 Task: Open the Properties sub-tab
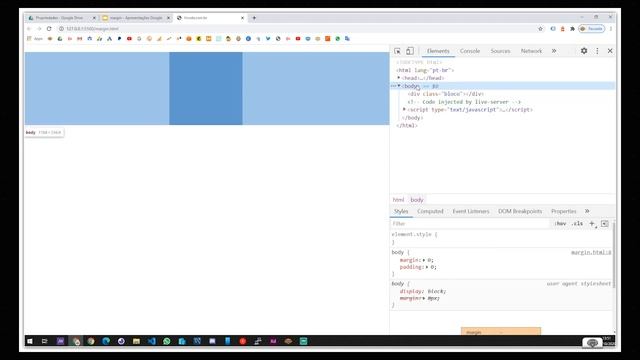pyautogui.click(x=564, y=211)
